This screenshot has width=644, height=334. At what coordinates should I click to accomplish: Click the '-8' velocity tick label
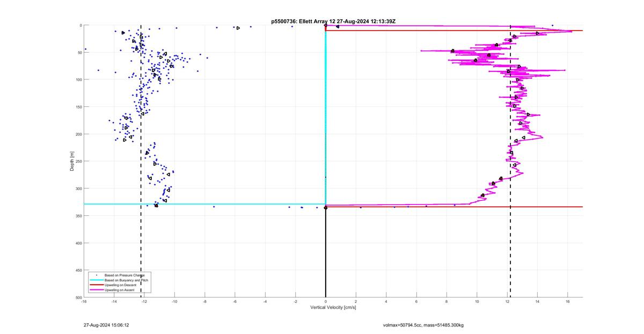(x=204, y=302)
